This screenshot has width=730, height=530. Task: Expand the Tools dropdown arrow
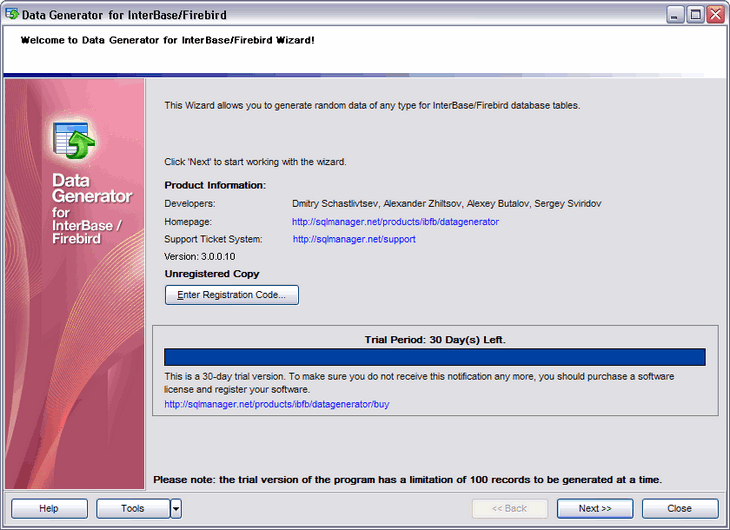176,509
